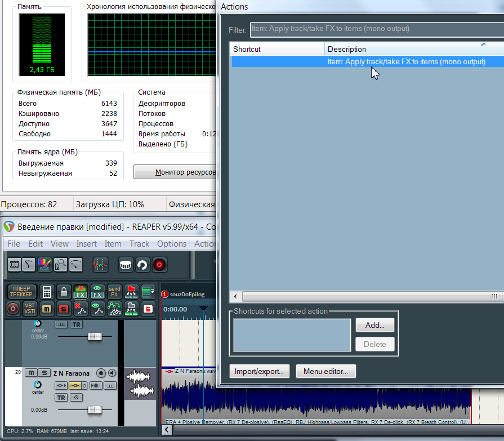Toggle phase invert on the Z N Faraona track
The height and width of the screenshot is (441, 504).
[x=77, y=398]
